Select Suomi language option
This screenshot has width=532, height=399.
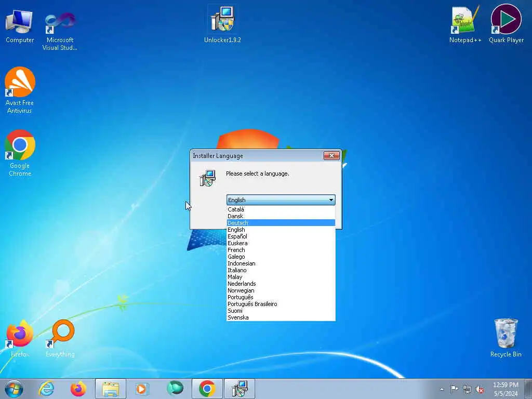[281, 311]
